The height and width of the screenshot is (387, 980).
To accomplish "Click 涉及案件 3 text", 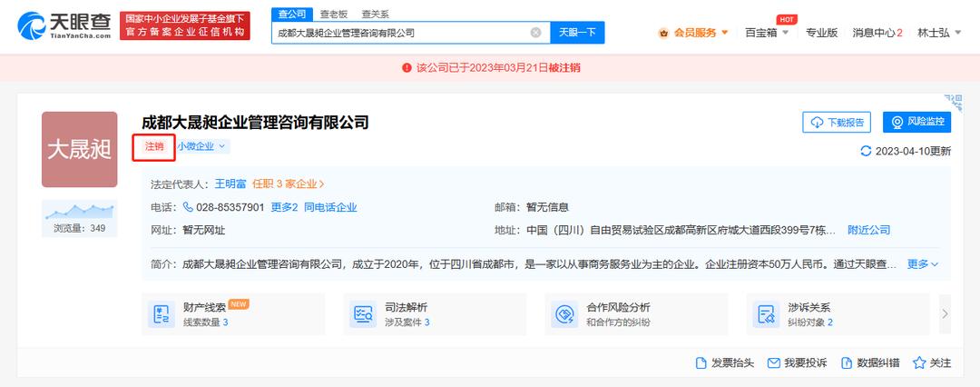I will pyautogui.click(x=407, y=322).
